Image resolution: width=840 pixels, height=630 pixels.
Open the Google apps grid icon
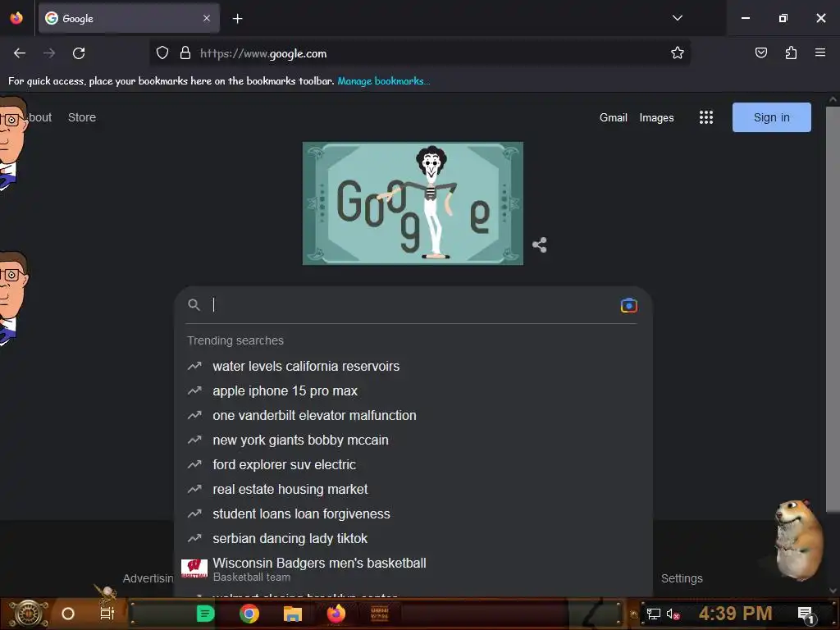click(706, 117)
